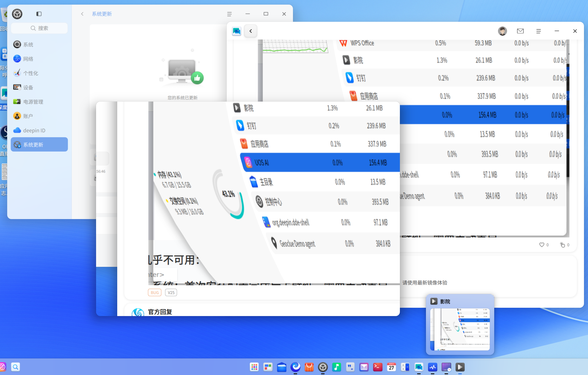
Task: Open calculator from dock
Action: pyautogui.click(x=405, y=367)
